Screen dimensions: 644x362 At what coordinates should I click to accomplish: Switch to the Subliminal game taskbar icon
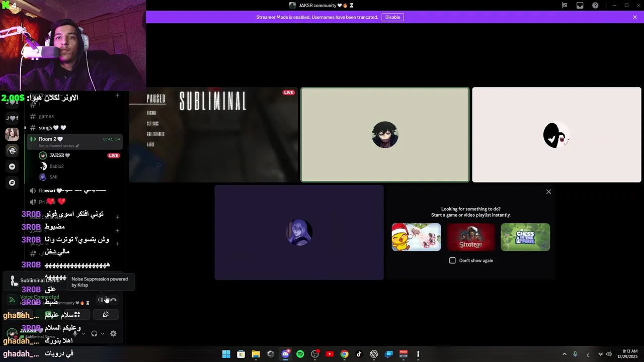click(x=418, y=354)
